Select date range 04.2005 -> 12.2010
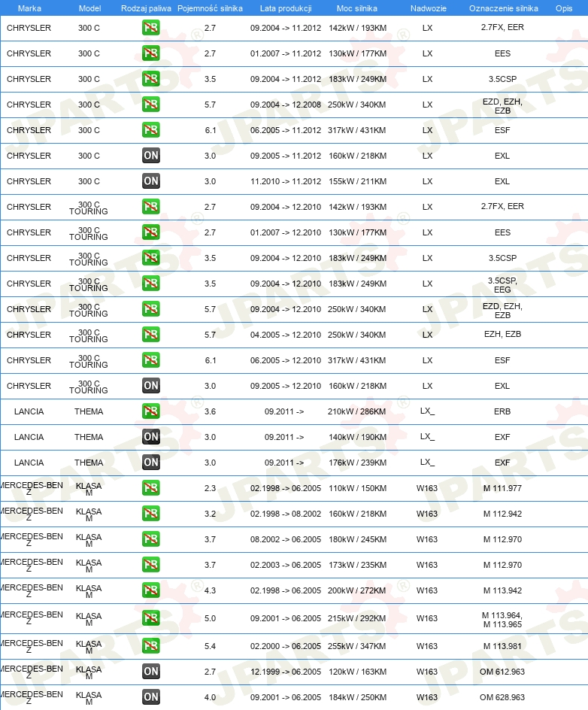 pos(286,335)
